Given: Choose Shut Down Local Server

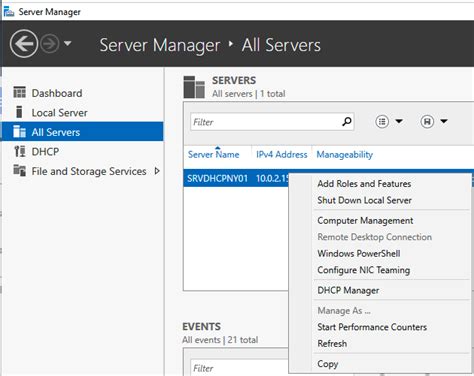Looking at the screenshot, I should click(364, 200).
